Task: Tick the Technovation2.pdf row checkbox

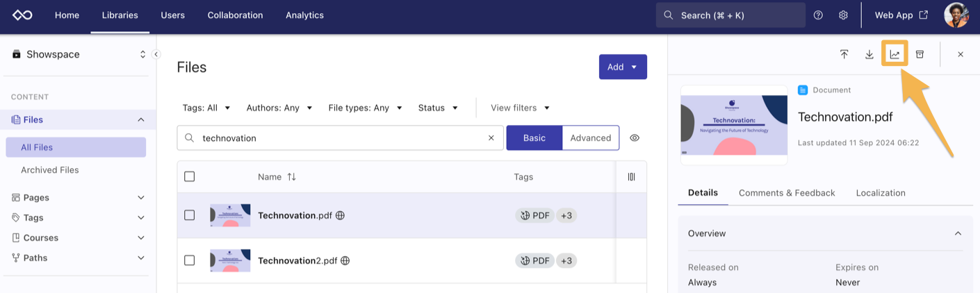Action: 189,260
